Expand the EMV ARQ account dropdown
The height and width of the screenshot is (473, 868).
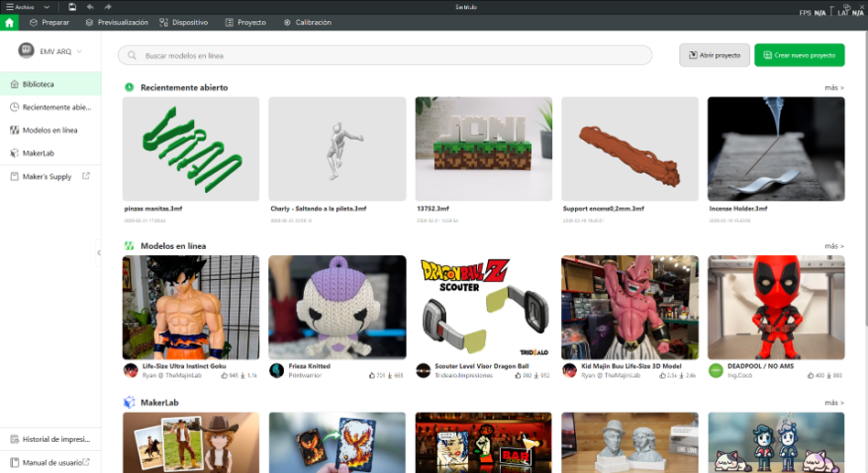coord(79,51)
